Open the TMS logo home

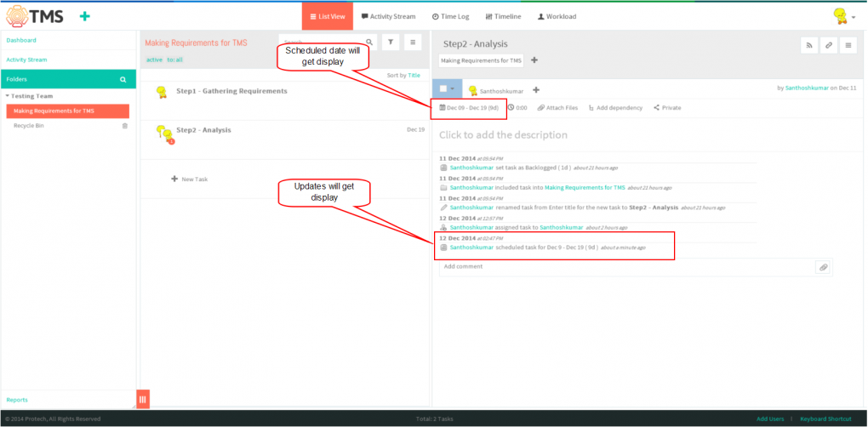click(35, 16)
